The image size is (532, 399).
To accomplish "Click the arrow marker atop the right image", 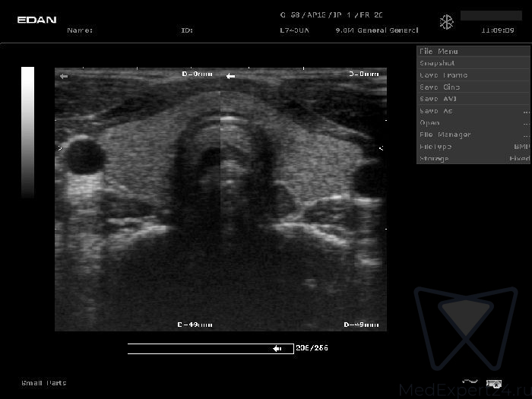I will 230,76.
